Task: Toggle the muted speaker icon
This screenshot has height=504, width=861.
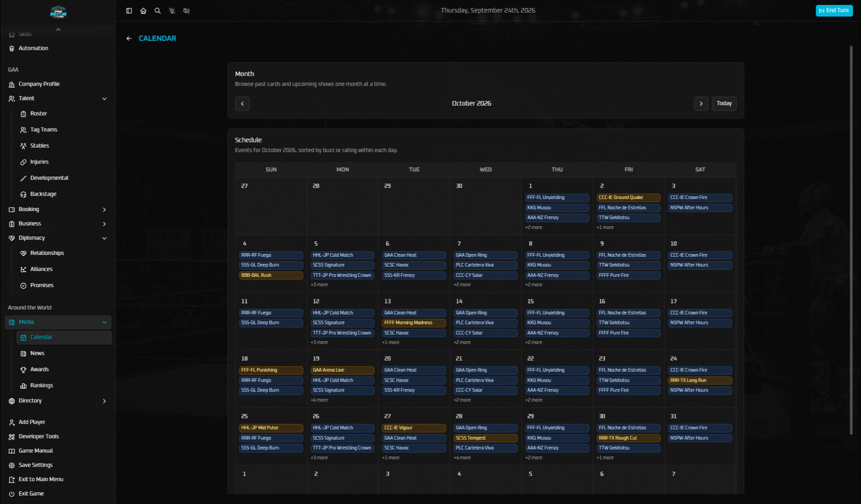Action: click(x=186, y=11)
